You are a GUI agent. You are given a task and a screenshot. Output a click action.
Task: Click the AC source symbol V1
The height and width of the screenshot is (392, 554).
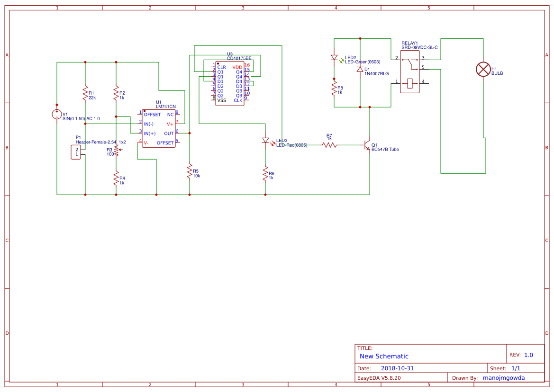coord(56,114)
